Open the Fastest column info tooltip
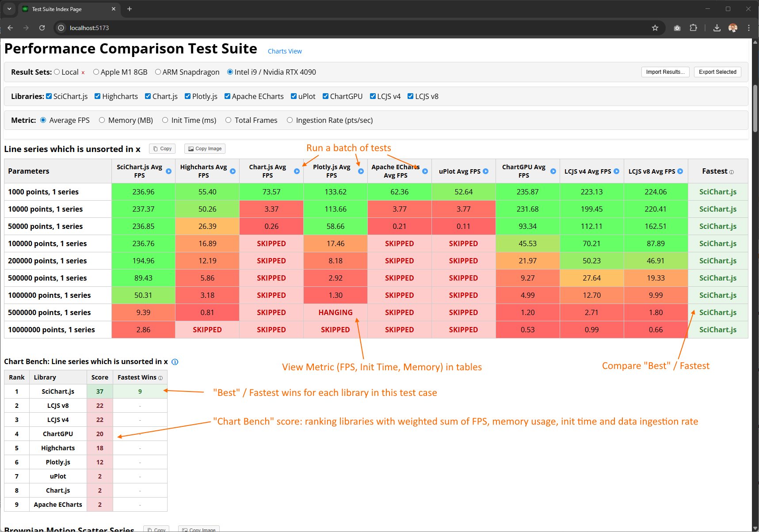This screenshot has height=532, width=759. coord(732,171)
